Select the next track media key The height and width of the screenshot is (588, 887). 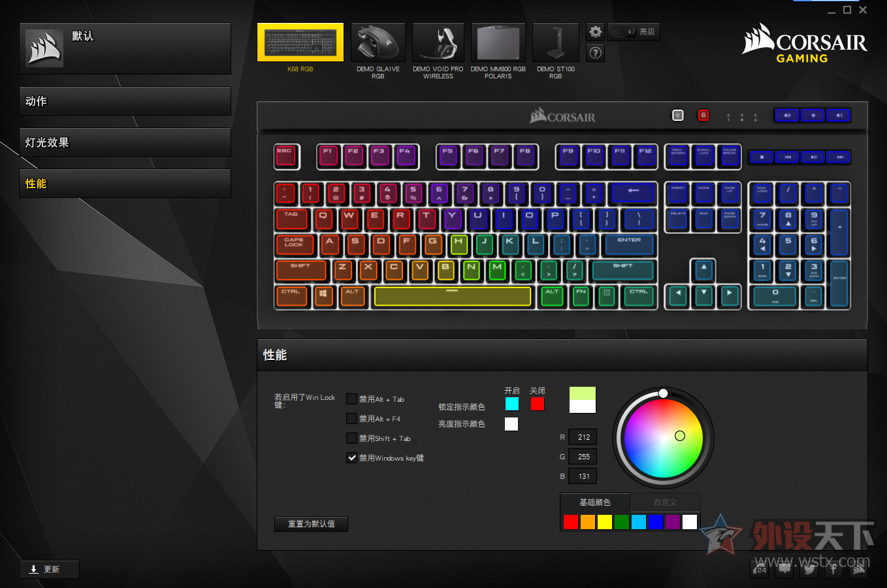[839, 157]
